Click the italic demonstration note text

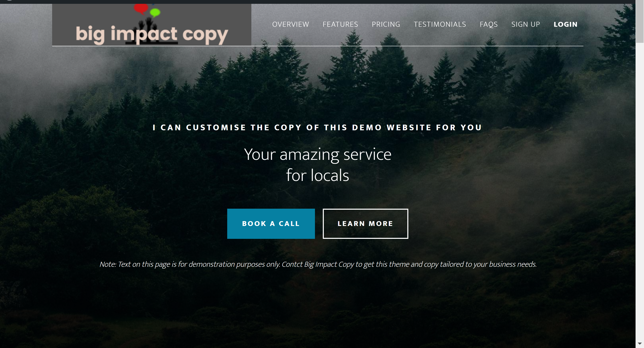pyautogui.click(x=318, y=264)
